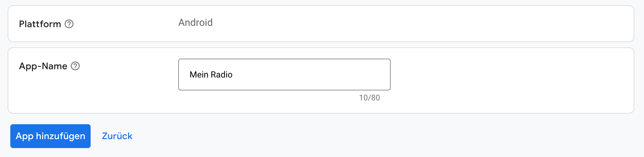The height and width of the screenshot is (157, 644).
Task: Click the word Mein in the input
Action: click(x=199, y=75)
